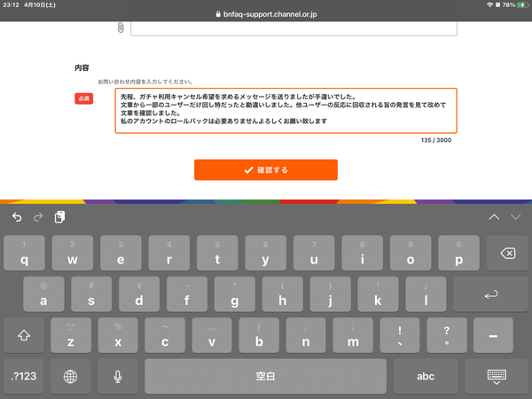
Task: Click the attachment input field beside paperclip
Action: (293, 28)
